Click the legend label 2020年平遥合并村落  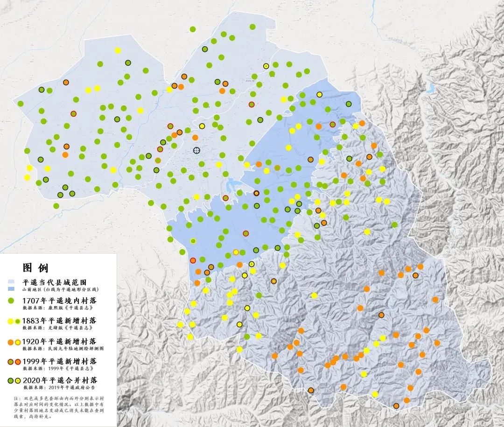(60, 380)
